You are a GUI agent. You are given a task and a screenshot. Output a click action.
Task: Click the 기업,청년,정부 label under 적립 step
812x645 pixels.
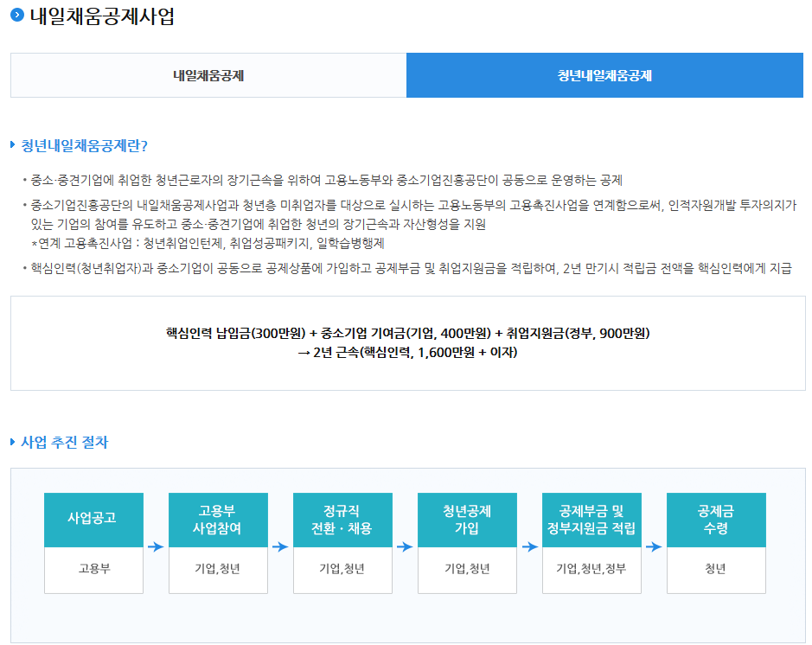[591, 569]
